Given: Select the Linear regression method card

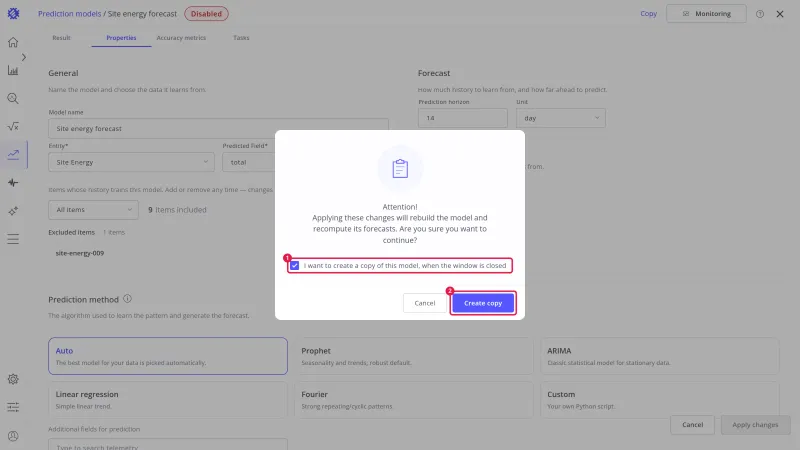Looking at the screenshot, I should [x=168, y=399].
